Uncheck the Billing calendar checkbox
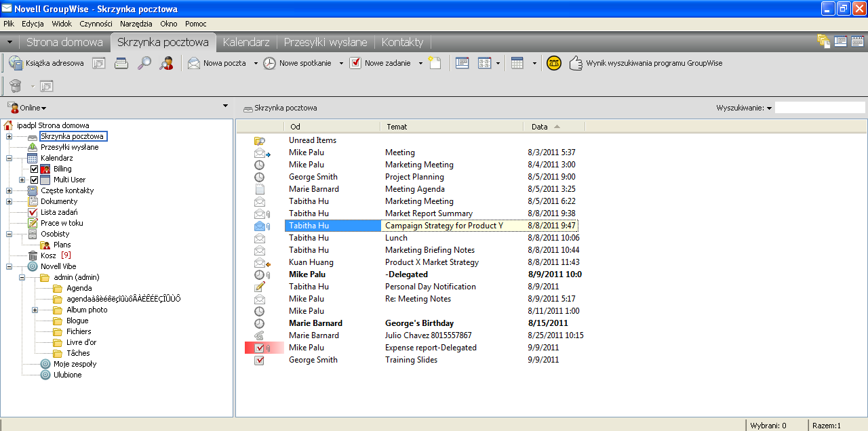868x431 pixels. (35, 169)
